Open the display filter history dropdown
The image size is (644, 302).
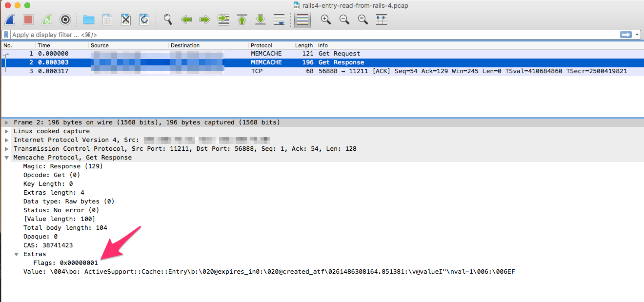coord(637,35)
